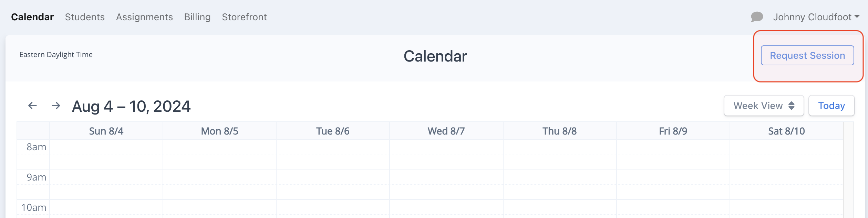Switch to the Assignments page
Image resolution: width=868 pixels, height=218 pixels.
click(144, 17)
